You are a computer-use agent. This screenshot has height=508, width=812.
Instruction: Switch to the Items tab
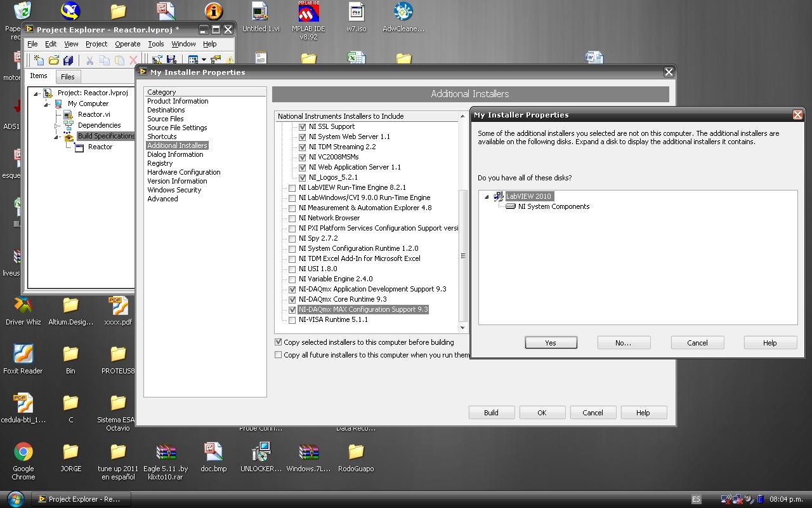click(39, 76)
